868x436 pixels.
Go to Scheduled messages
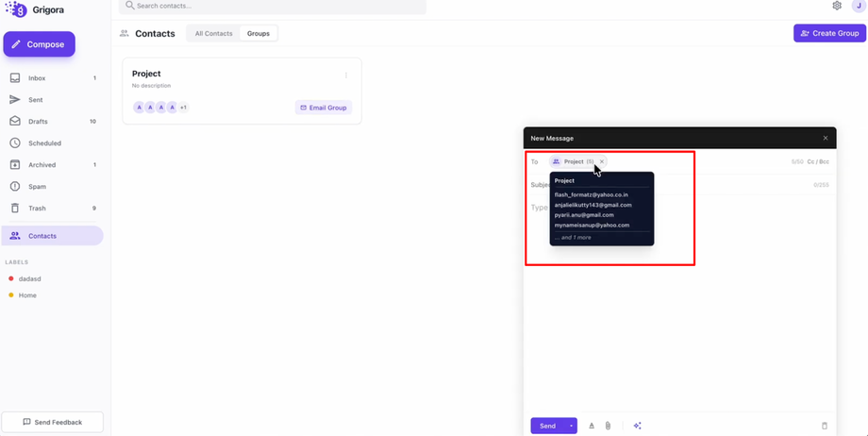click(53, 143)
